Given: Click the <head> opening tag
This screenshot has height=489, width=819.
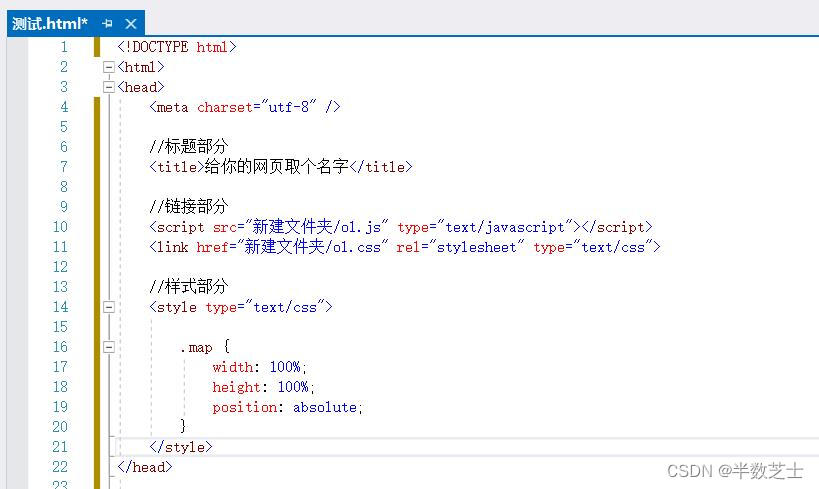Looking at the screenshot, I should click(141, 87).
